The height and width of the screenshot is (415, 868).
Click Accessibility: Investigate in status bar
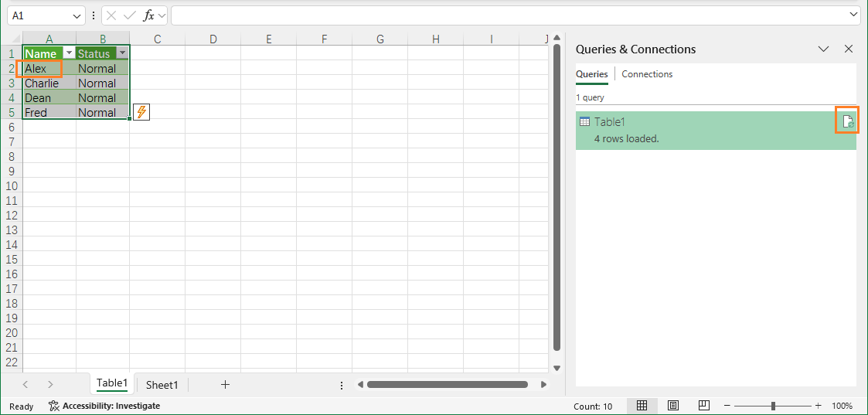(104, 406)
